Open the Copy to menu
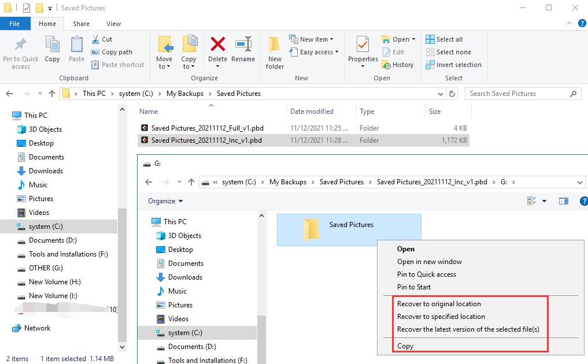This screenshot has width=588, height=364. pos(188,53)
